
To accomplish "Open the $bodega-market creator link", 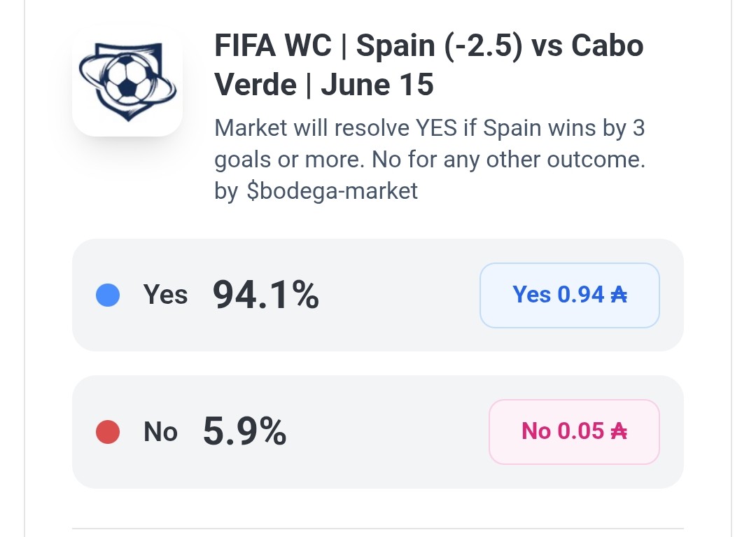I will coord(332,191).
